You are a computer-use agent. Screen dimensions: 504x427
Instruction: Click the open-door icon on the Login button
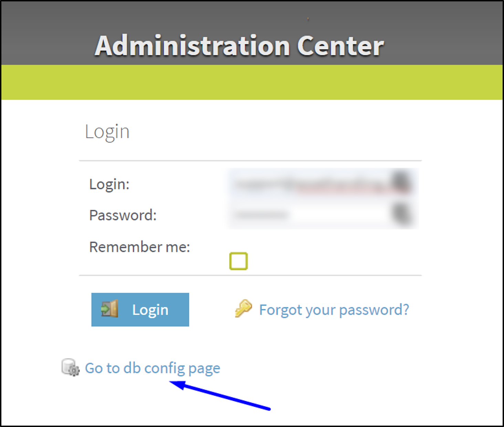pyautogui.click(x=109, y=309)
